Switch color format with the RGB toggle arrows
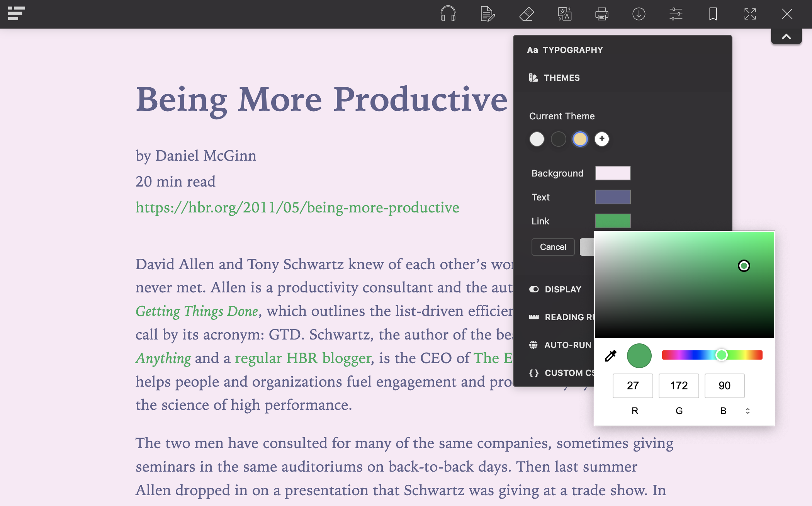This screenshot has width=812, height=506. (748, 411)
